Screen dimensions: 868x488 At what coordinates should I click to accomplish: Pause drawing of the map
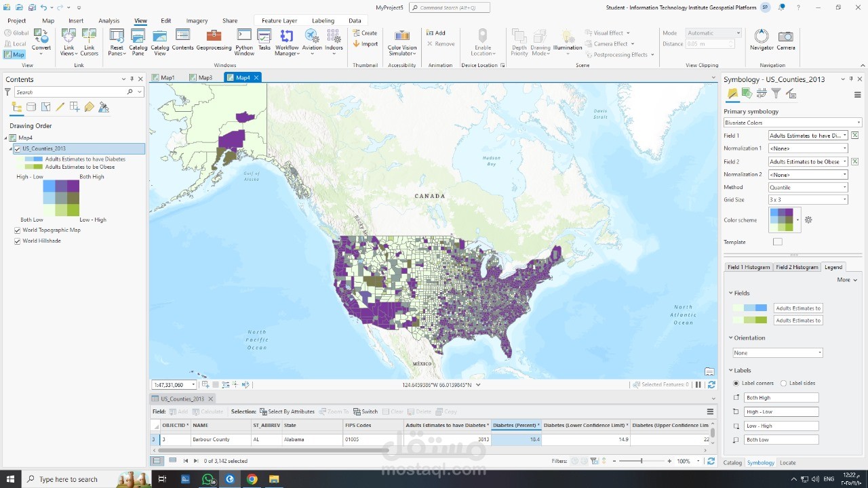[698, 384]
